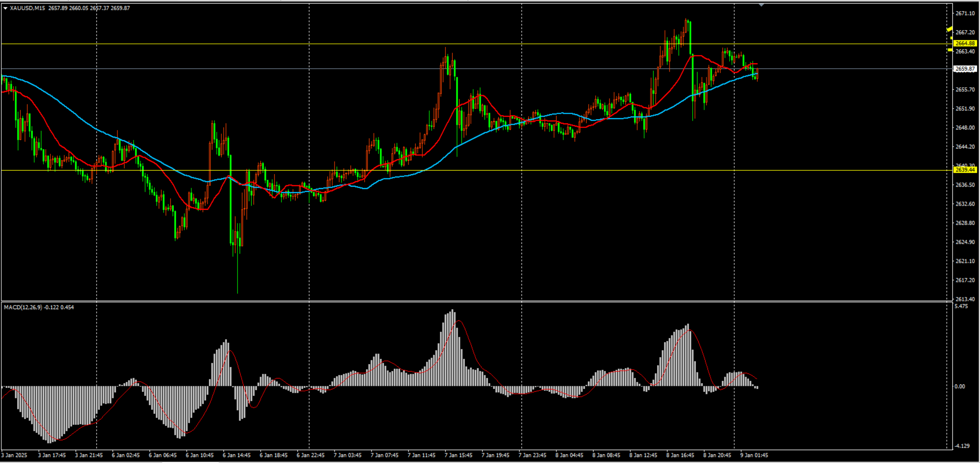Image resolution: width=980 pixels, height=463 pixels.
Task: Click the 7 Jan 19:45 time label
Action: coord(495,455)
